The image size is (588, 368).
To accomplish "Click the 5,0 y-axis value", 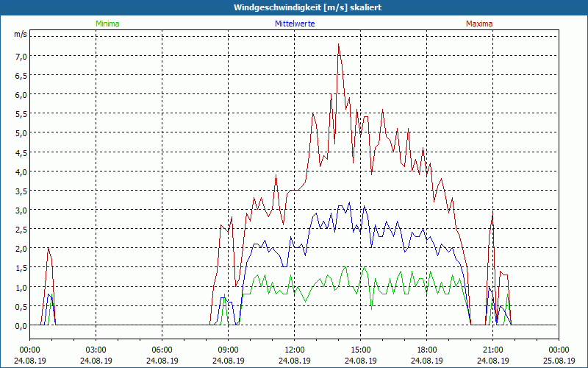I will click(21, 133).
